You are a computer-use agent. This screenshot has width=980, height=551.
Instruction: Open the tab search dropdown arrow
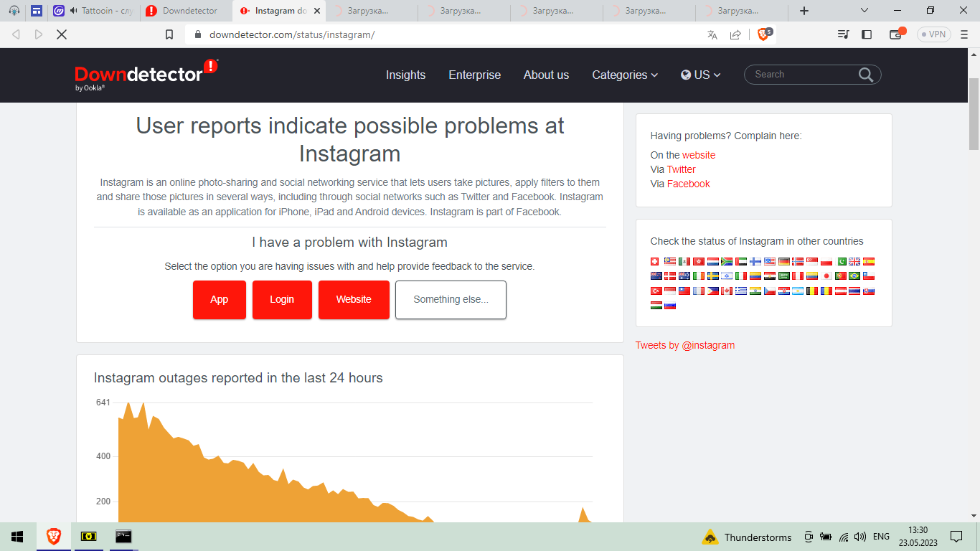864,11
